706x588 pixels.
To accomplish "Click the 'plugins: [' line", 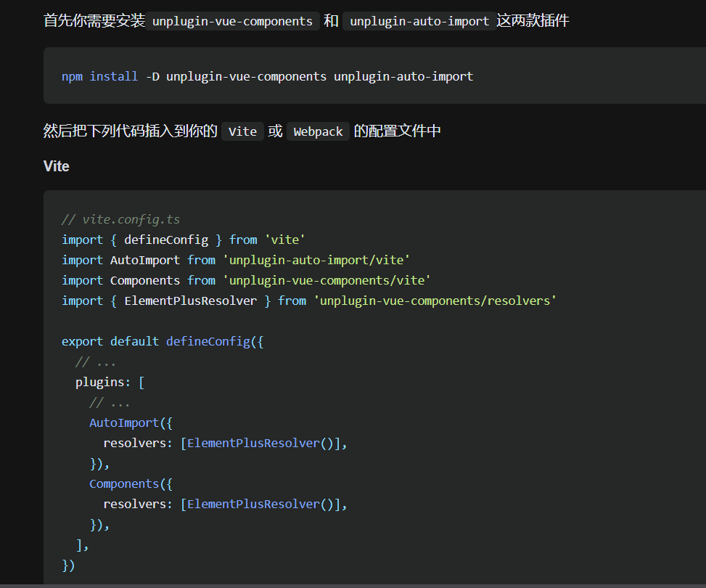I will (110, 382).
